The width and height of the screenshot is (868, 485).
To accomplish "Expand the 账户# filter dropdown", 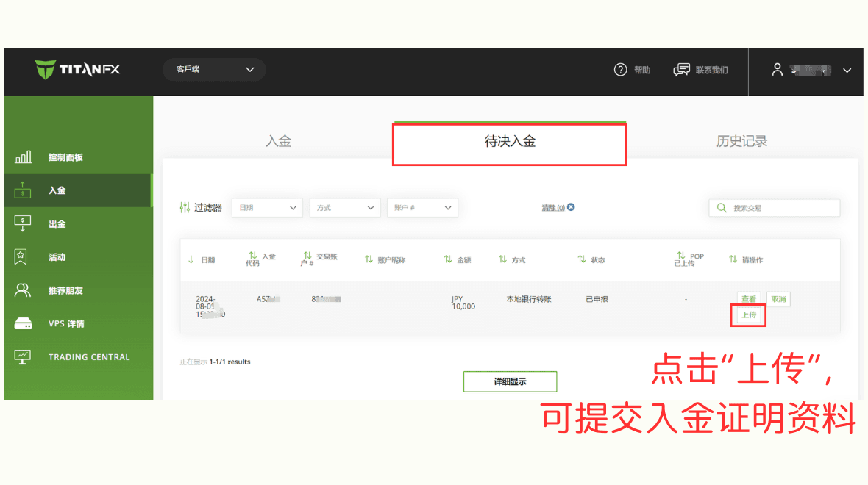I will coord(422,207).
